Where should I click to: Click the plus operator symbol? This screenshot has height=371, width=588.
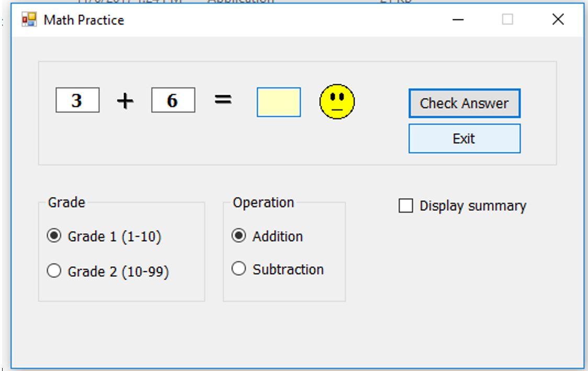(125, 101)
